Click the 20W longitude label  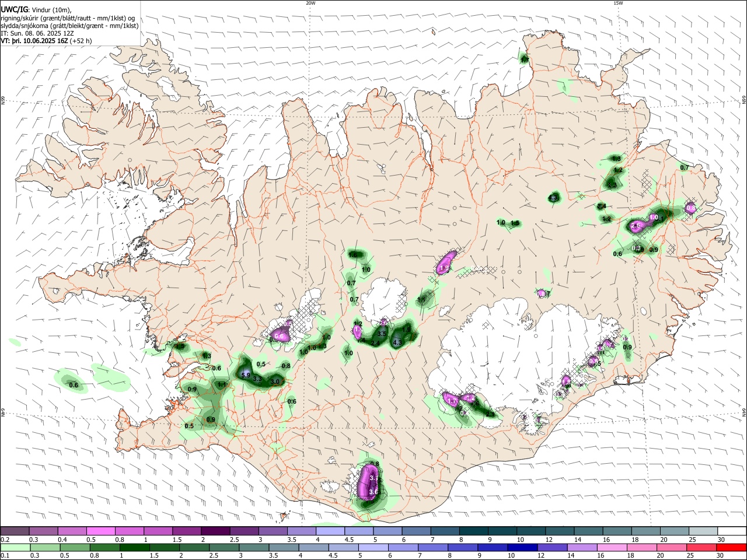pyautogui.click(x=310, y=3)
